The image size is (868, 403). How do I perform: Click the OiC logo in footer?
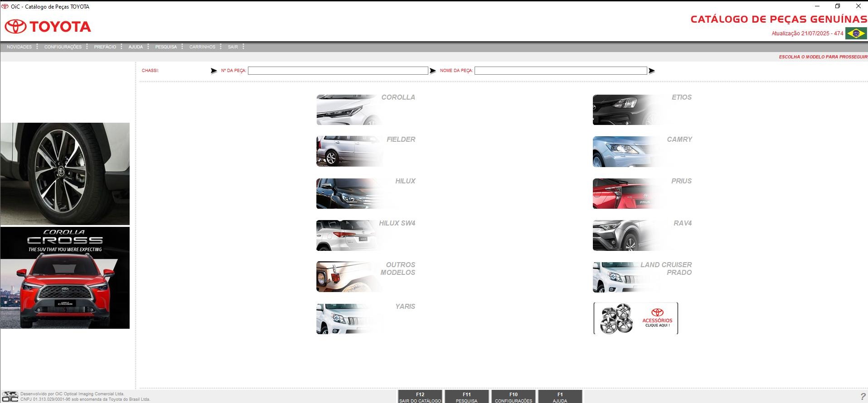click(10, 396)
